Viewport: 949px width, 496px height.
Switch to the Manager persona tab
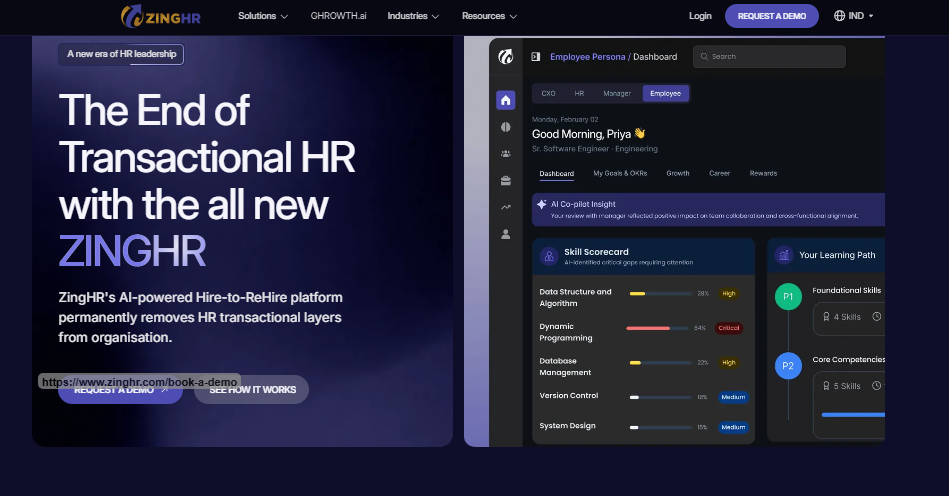pos(617,94)
